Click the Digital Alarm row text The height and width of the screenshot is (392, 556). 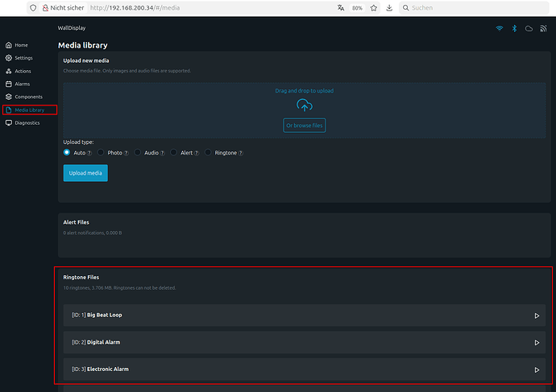96,342
